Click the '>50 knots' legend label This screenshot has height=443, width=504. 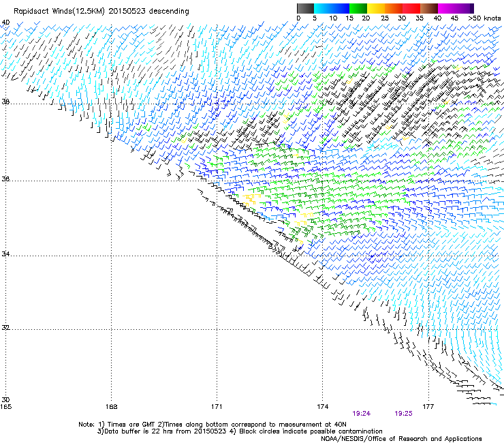(484, 18)
